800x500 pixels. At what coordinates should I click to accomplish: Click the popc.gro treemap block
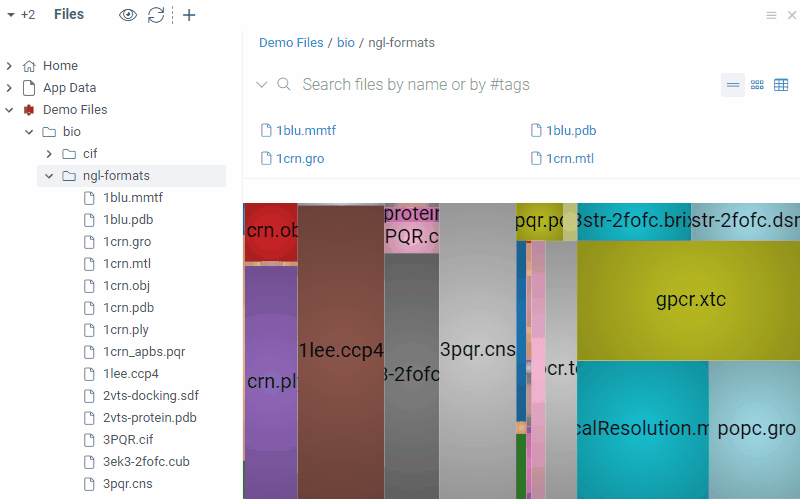(x=754, y=429)
